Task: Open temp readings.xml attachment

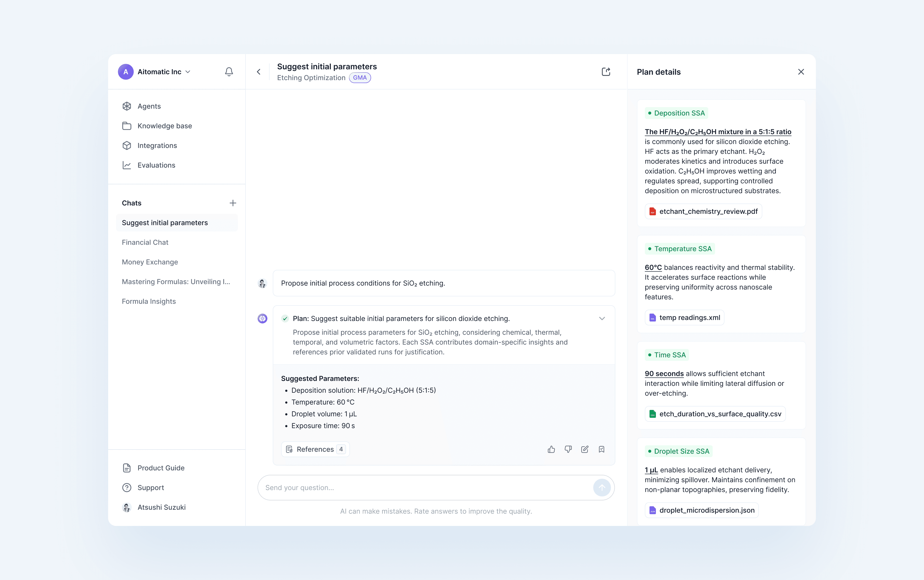Action: click(x=685, y=318)
